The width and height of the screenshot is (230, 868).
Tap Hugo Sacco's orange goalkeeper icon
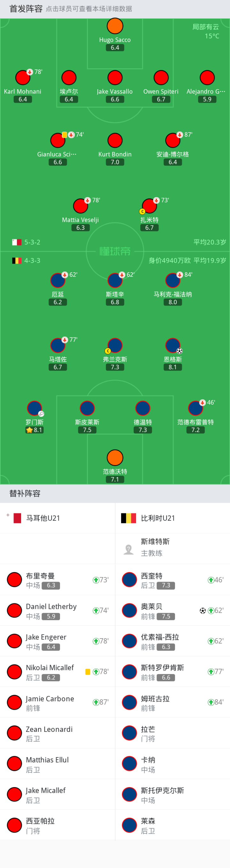tap(115, 26)
